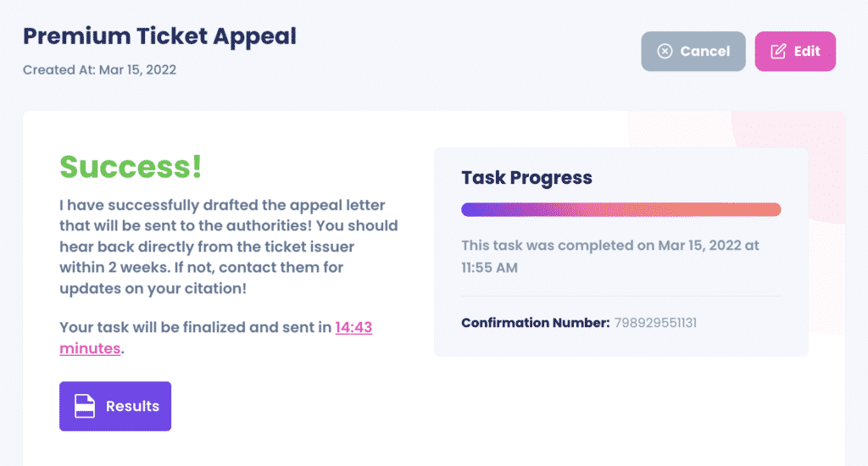Image resolution: width=868 pixels, height=466 pixels.
Task: Click the pencil icon on Edit
Action: tap(778, 52)
